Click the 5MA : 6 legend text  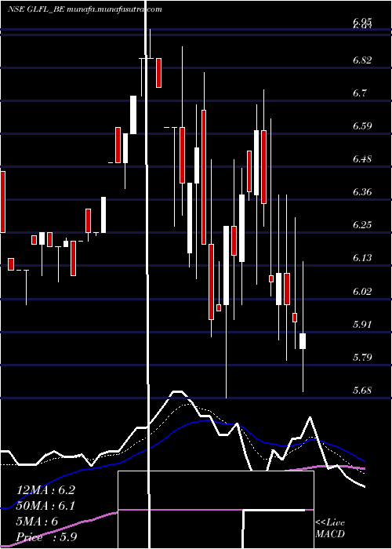37,522
